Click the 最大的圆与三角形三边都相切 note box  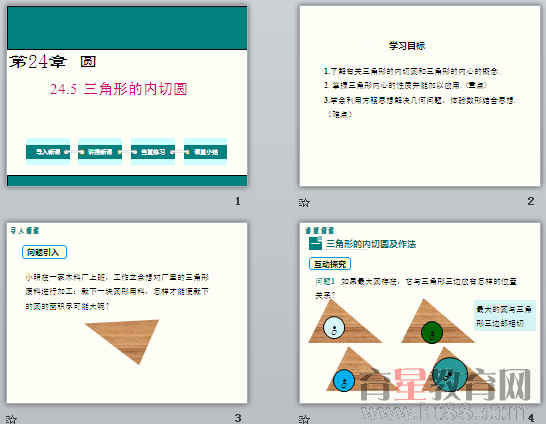tap(504, 316)
